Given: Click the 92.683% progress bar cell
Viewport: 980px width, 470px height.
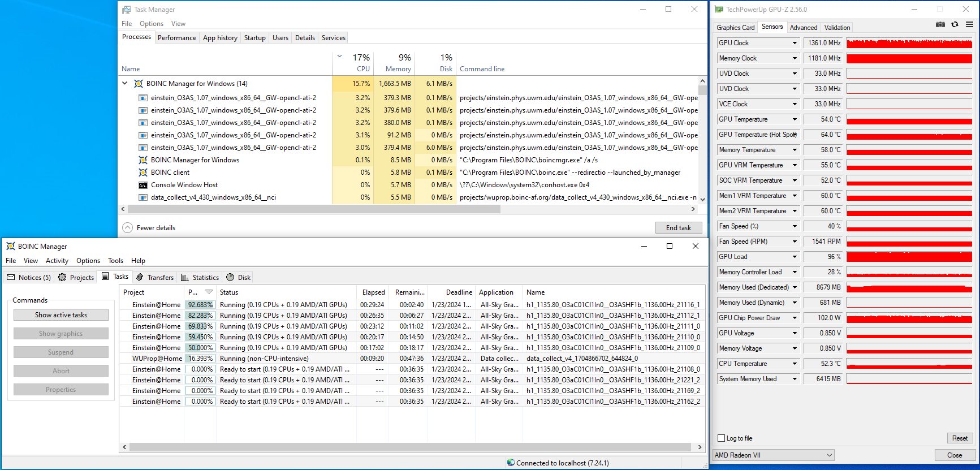Looking at the screenshot, I should pyautogui.click(x=200, y=304).
